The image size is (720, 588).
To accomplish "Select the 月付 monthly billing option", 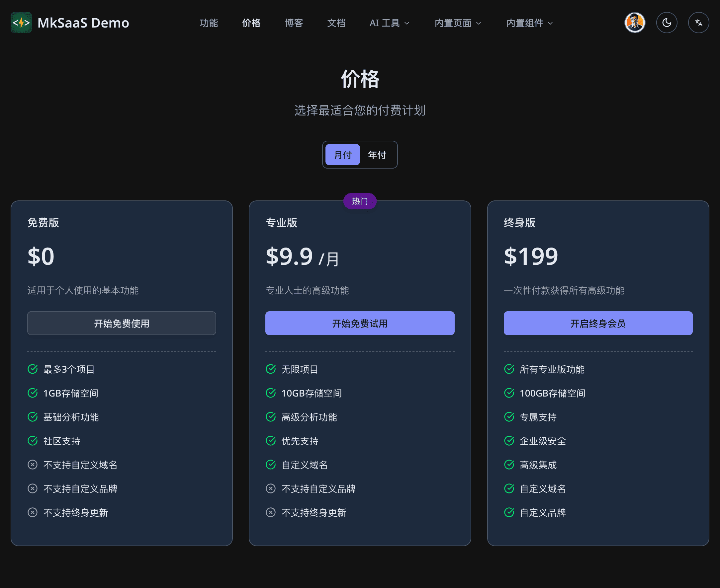I will pyautogui.click(x=342, y=155).
